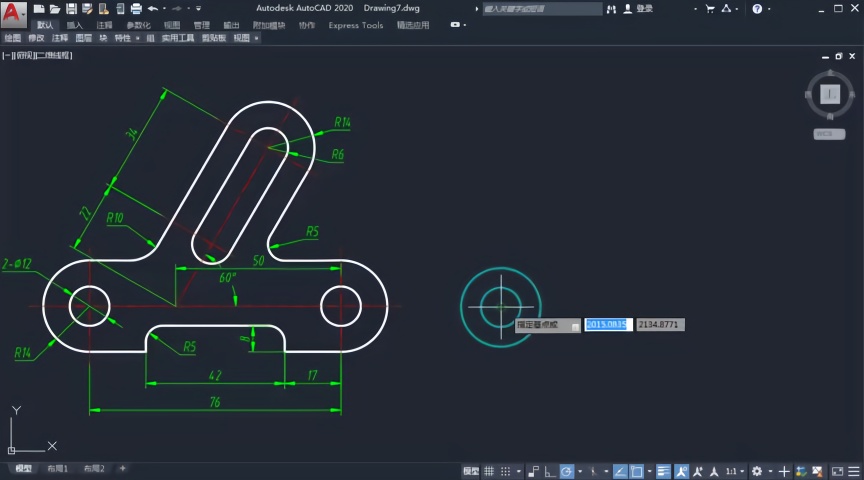Viewport: 864px width, 480px height.
Task: Toggle polar tracking in status bar
Action: 566,471
